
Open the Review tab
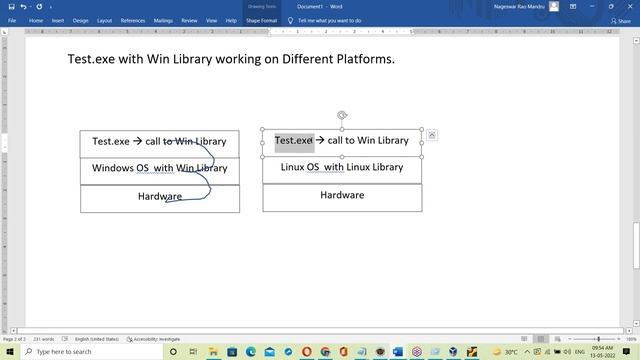189,20
